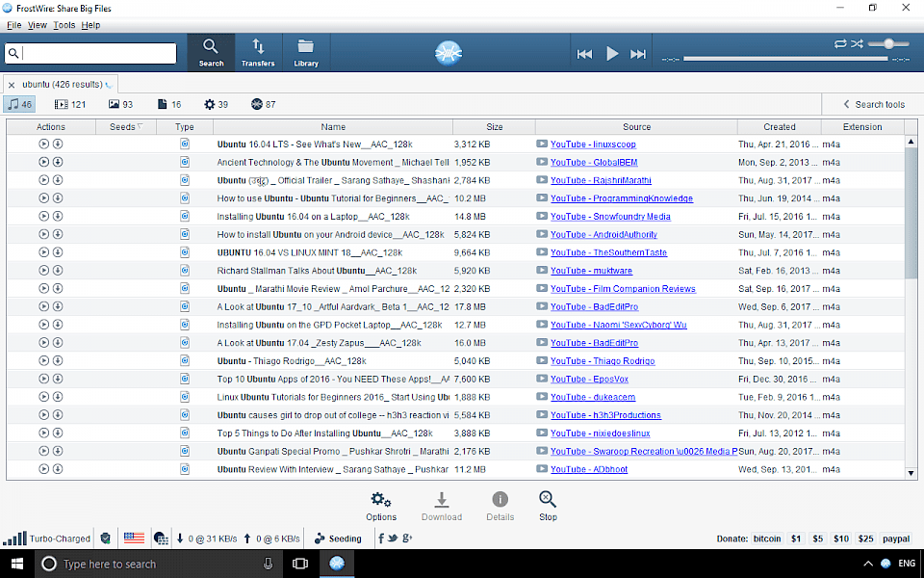Select the ubuntu (426 results) tab
Screen dimensions: 924x578
(x=62, y=85)
